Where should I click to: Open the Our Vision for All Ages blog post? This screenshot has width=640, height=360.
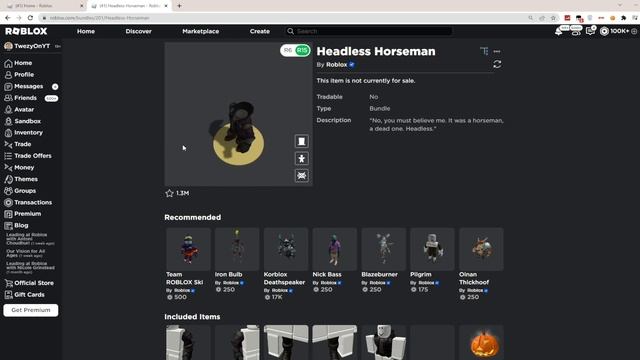(x=26, y=253)
